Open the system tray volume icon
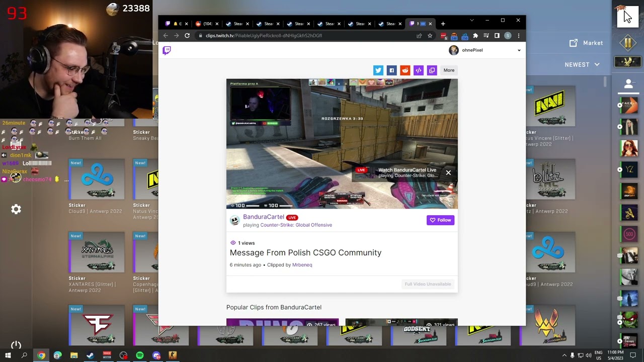This screenshot has height=362, width=644. tap(588, 355)
